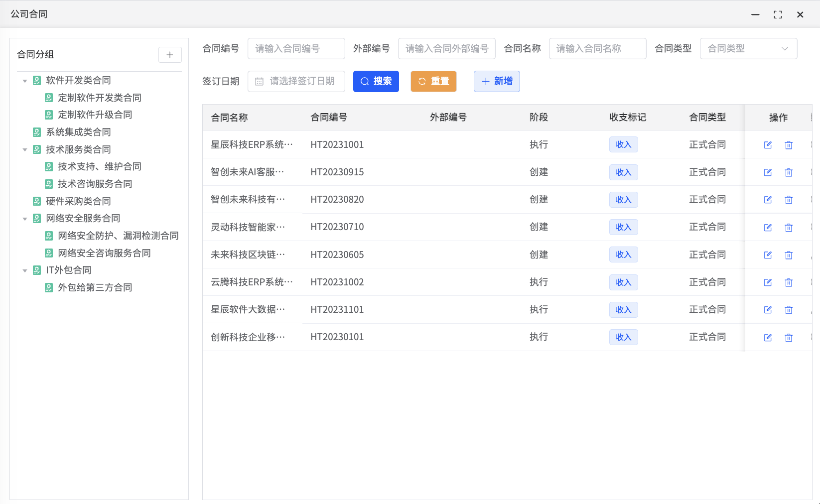Click the 新增 button

pos(497,81)
